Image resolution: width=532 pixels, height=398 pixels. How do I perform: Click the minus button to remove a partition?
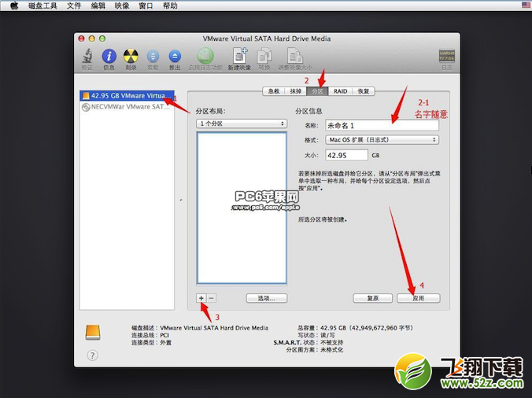pyautogui.click(x=212, y=298)
